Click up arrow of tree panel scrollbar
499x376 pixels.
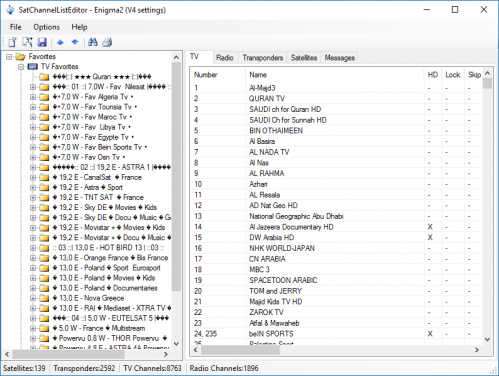(176, 57)
